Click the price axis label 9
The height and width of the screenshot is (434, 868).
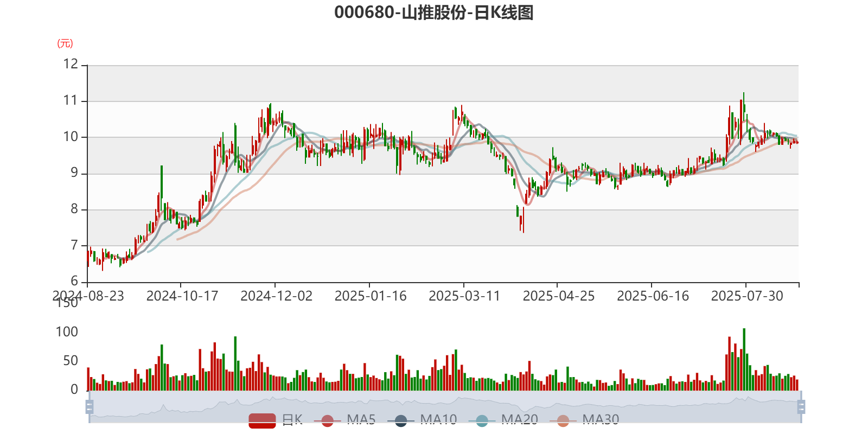click(74, 173)
